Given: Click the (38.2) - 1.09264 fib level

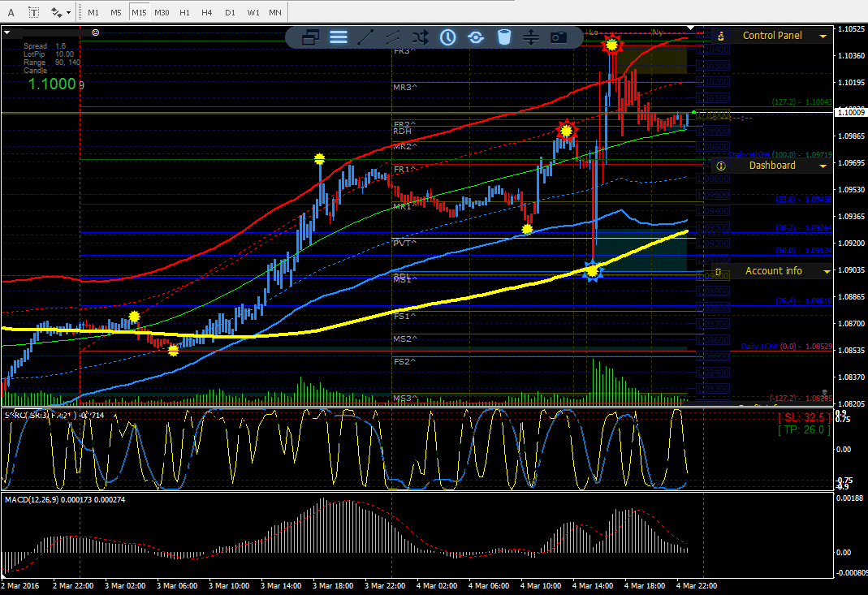Looking at the screenshot, I should pos(803,227).
